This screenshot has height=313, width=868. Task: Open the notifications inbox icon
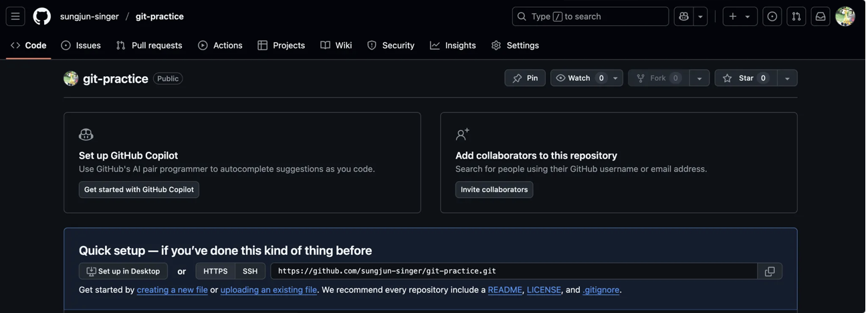[x=821, y=16]
